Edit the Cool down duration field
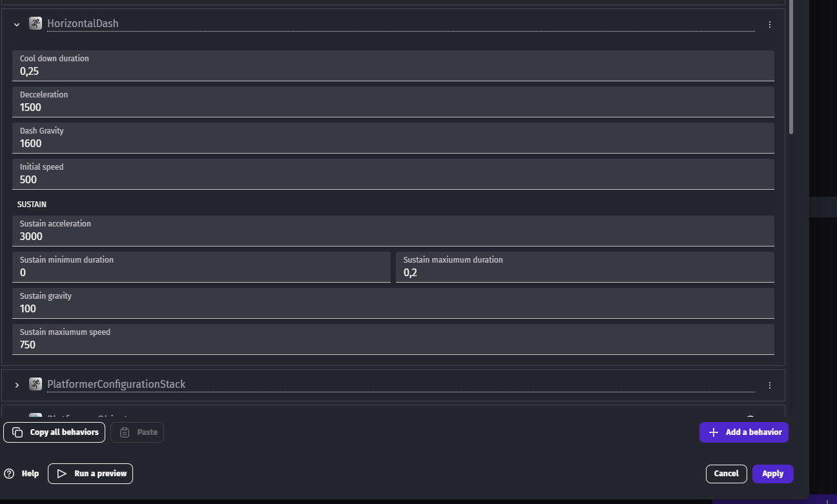This screenshot has width=837, height=504. pyautogui.click(x=393, y=66)
